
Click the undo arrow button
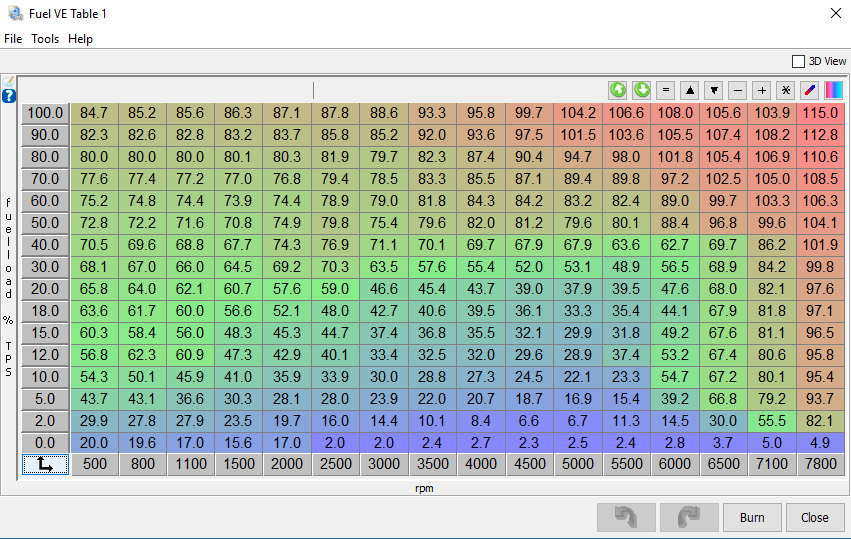point(626,517)
